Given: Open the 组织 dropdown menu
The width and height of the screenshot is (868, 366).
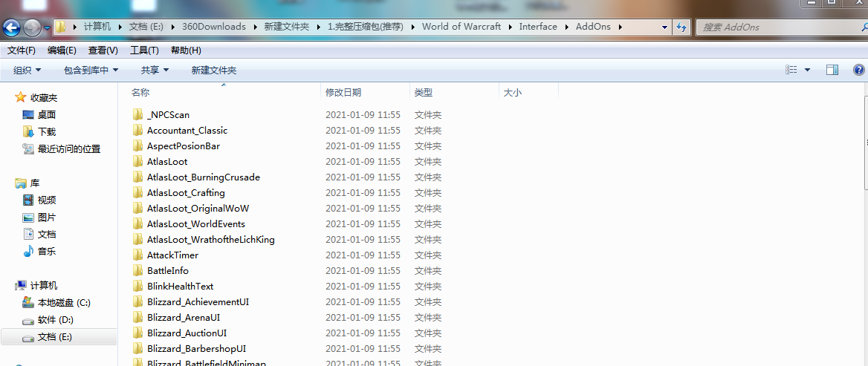Looking at the screenshot, I should [27, 70].
